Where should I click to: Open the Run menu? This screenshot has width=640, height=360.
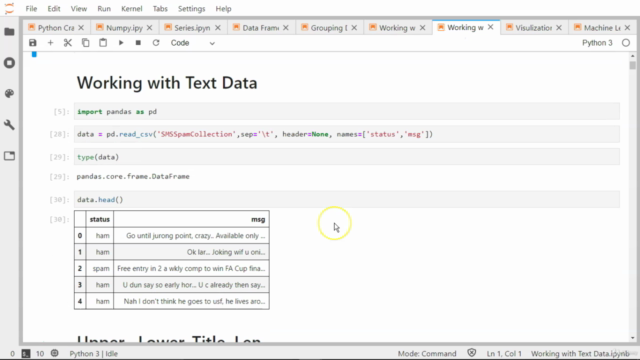point(104,9)
